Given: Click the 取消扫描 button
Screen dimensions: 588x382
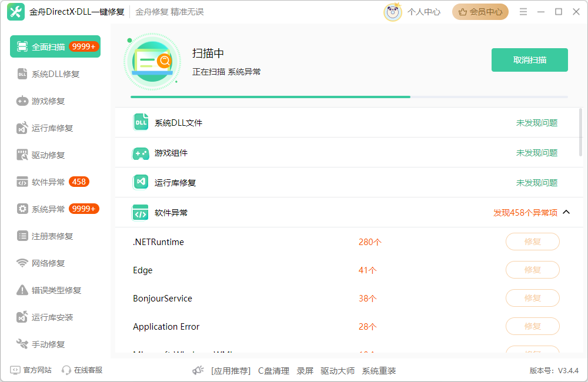Looking at the screenshot, I should pos(530,60).
